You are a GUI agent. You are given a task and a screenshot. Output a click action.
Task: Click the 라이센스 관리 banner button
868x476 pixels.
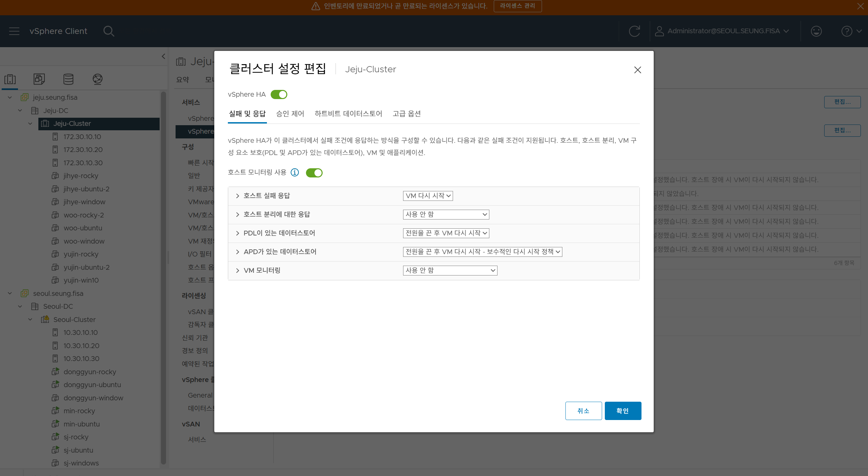tap(517, 6)
